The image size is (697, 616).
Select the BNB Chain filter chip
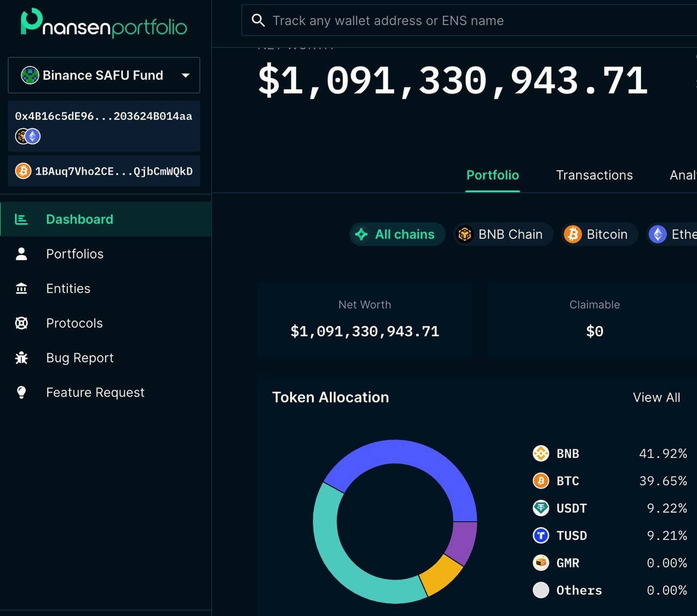503,235
